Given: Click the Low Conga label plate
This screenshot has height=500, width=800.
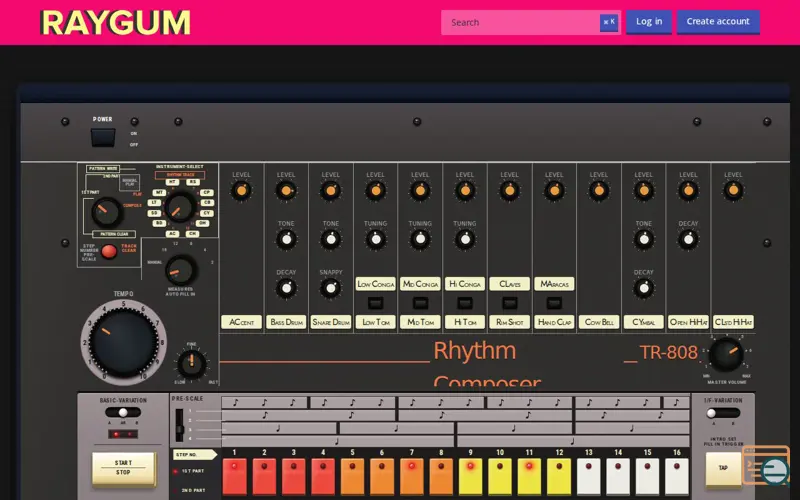Looking at the screenshot, I should click(376, 284).
